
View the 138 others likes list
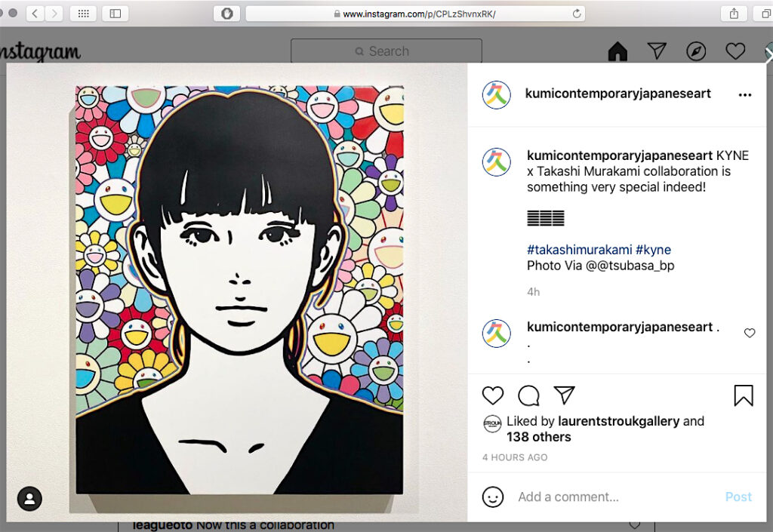pyautogui.click(x=539, y=437)
